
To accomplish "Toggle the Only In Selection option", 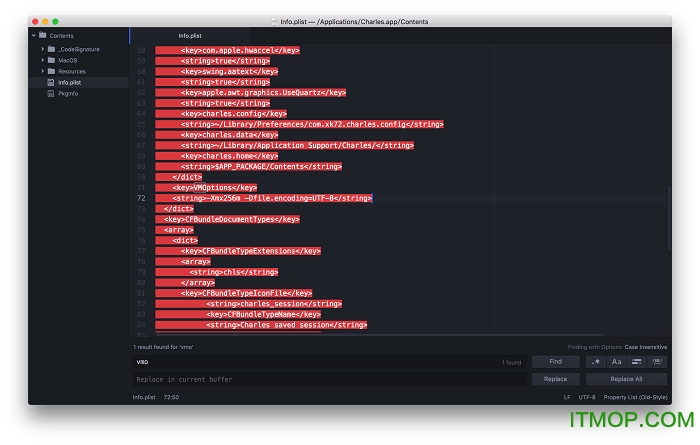I will [x=637, y=362].
